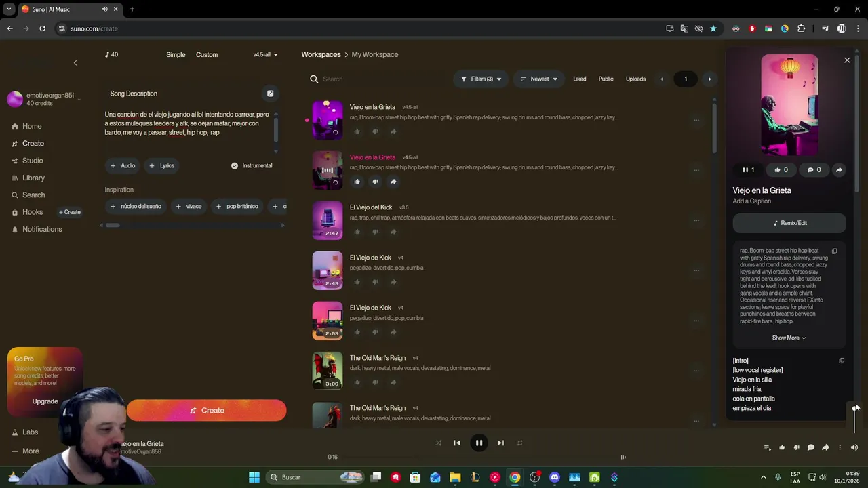Close the song details panel
Screen dimensions: 868x488
point(847,60)
